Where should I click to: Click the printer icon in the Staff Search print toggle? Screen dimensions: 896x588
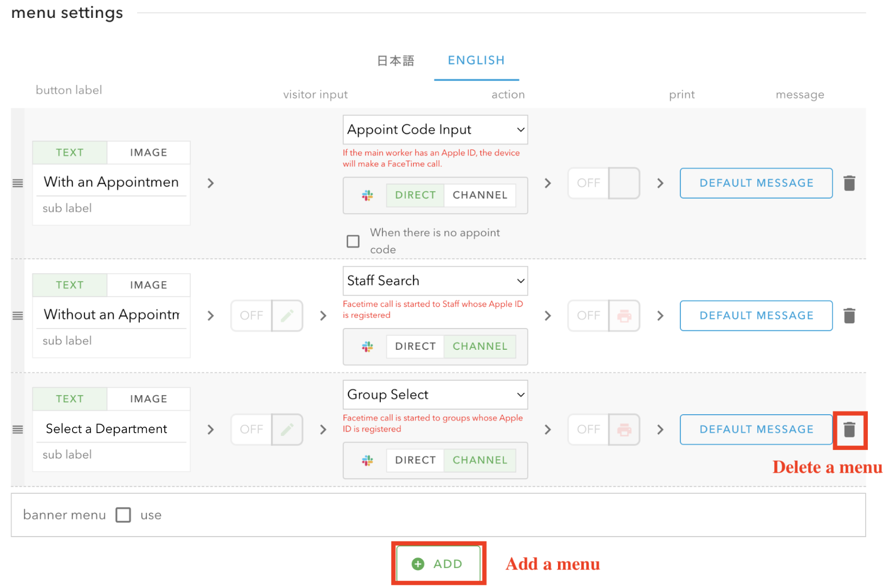pyautogui.click(x=624, y=315)
